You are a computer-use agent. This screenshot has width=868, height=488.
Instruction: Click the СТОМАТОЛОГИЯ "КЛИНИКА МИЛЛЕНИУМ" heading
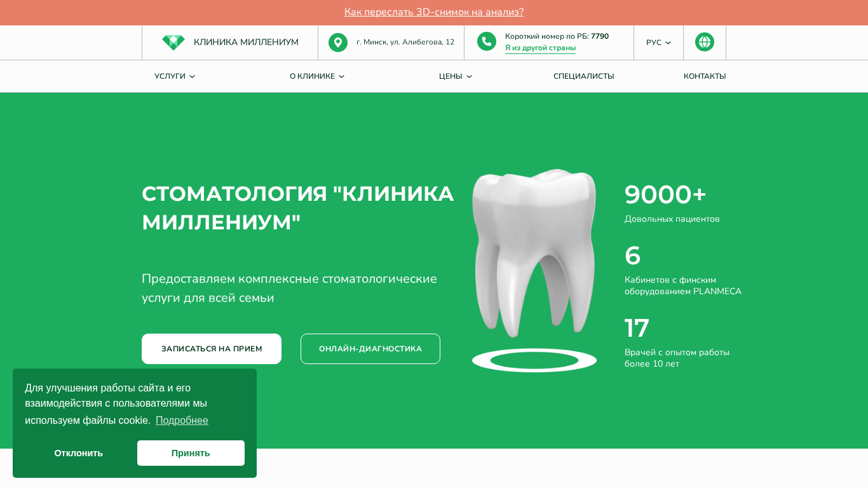tap(298, 208)
